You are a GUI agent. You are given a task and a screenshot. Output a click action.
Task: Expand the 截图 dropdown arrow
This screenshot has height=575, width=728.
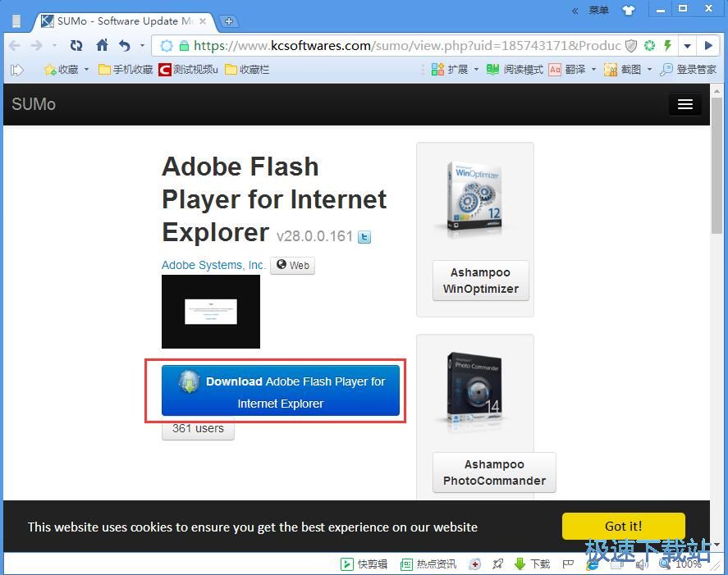649,70
